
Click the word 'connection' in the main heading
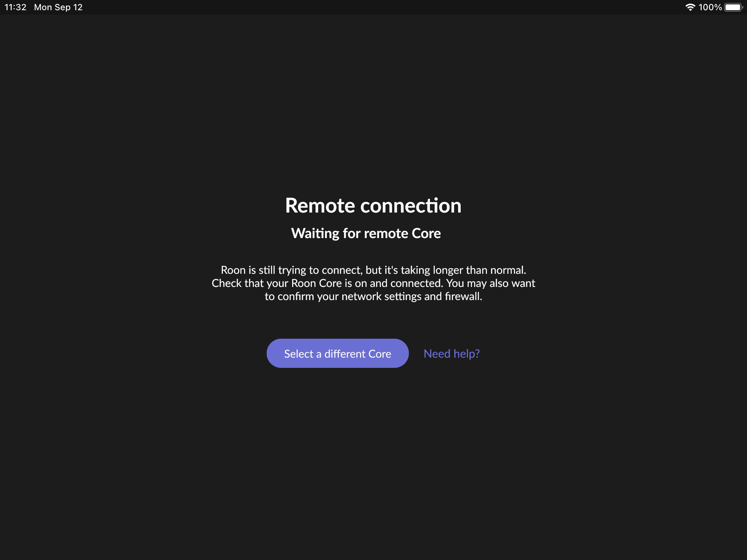[411, 205]
